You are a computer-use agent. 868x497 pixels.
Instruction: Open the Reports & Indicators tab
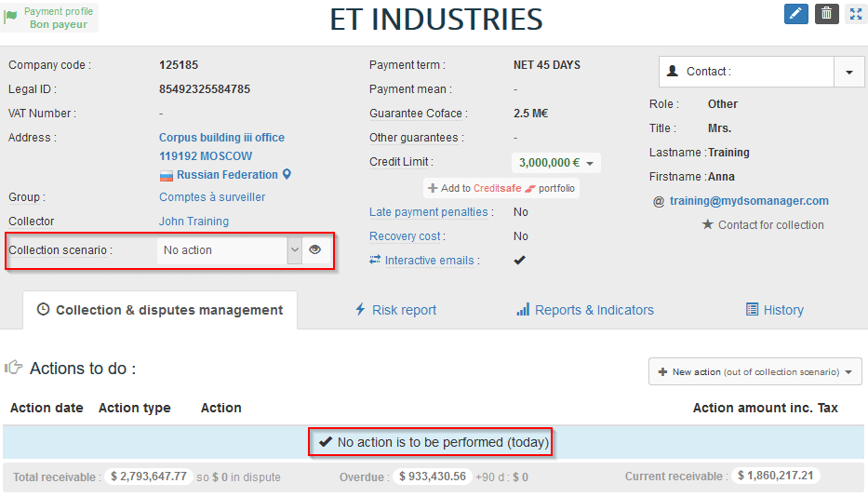[584, 310]
